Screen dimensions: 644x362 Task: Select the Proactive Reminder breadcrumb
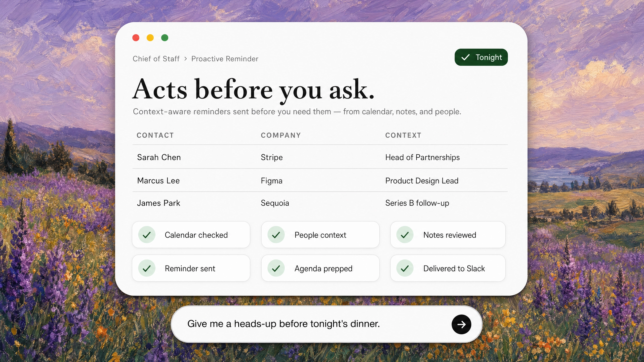tap(225, 59)
